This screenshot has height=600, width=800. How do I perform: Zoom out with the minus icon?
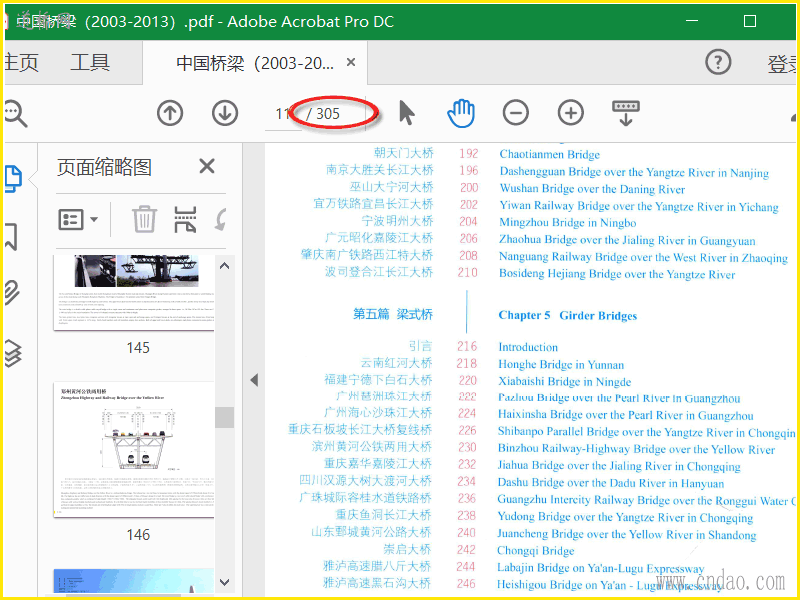516,113
